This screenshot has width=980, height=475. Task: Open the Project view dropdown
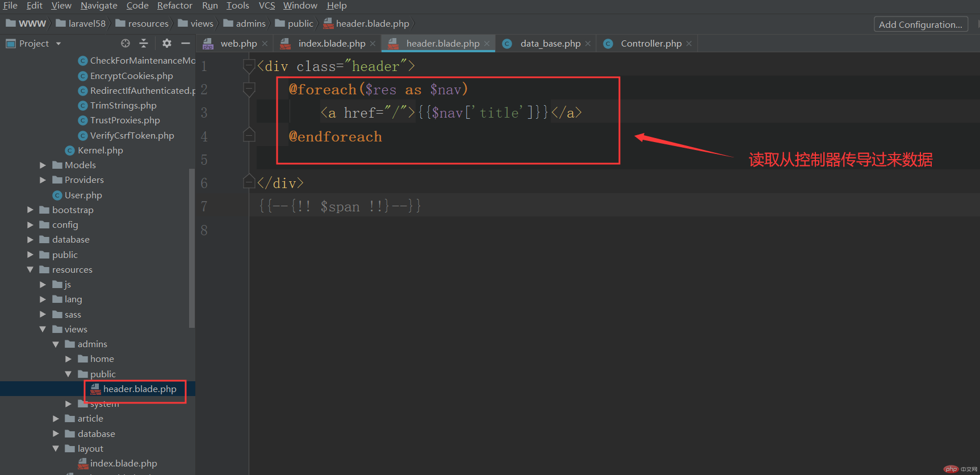(58, 44)
